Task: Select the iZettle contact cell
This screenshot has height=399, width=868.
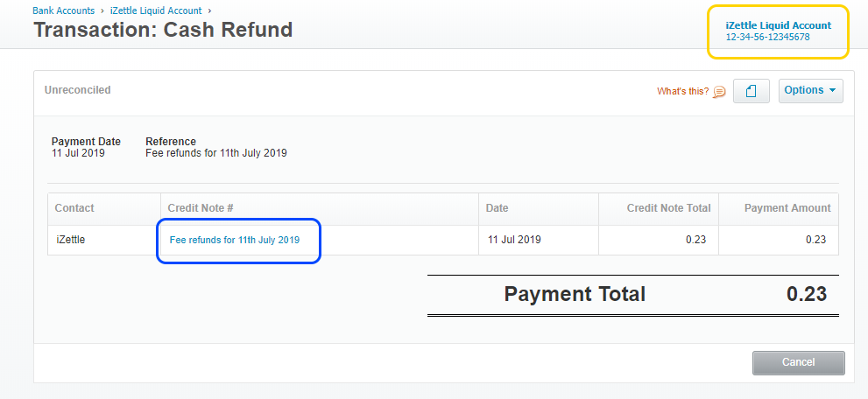Action: (70, 240)
